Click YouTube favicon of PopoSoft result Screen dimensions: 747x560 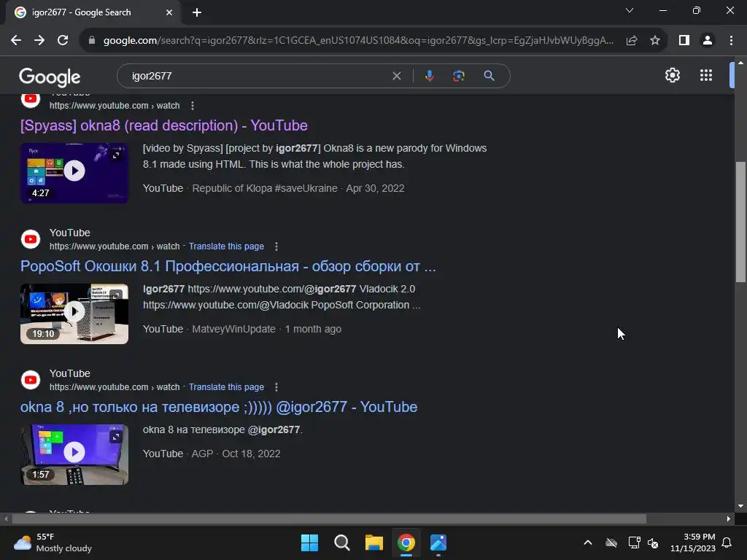(x=31, y=239)
